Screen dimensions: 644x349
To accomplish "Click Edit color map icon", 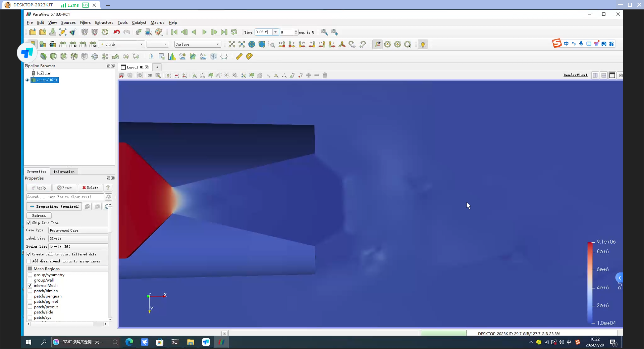I will coord(43,44).
